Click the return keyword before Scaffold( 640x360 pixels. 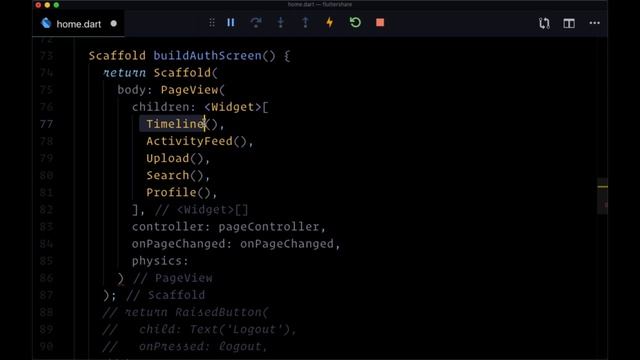[x=124, y=73]
